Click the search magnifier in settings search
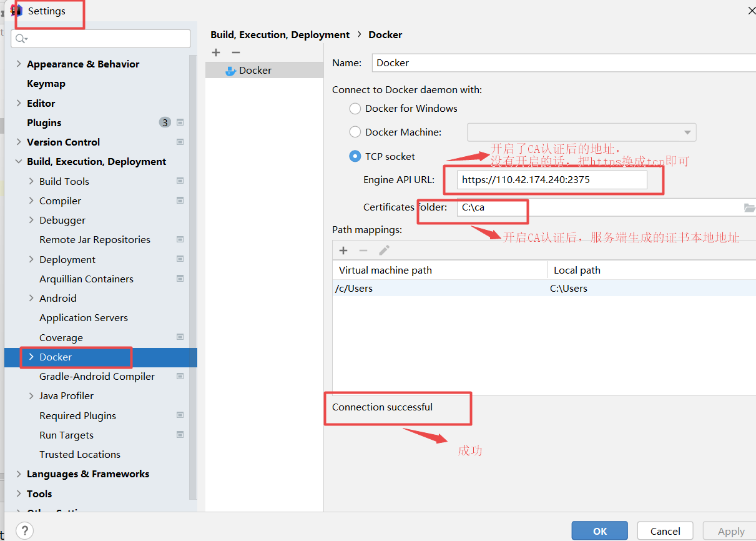The image size is (756, 541). click(21, 39)
